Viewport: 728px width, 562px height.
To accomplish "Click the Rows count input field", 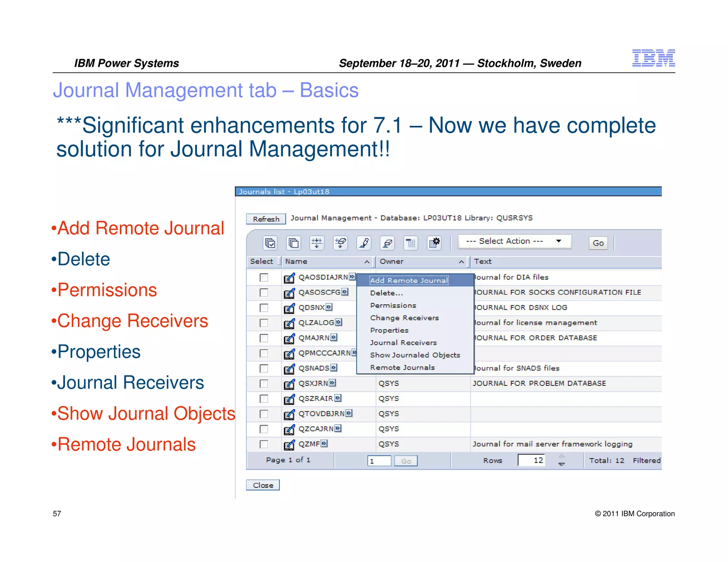I will [532, 460].
